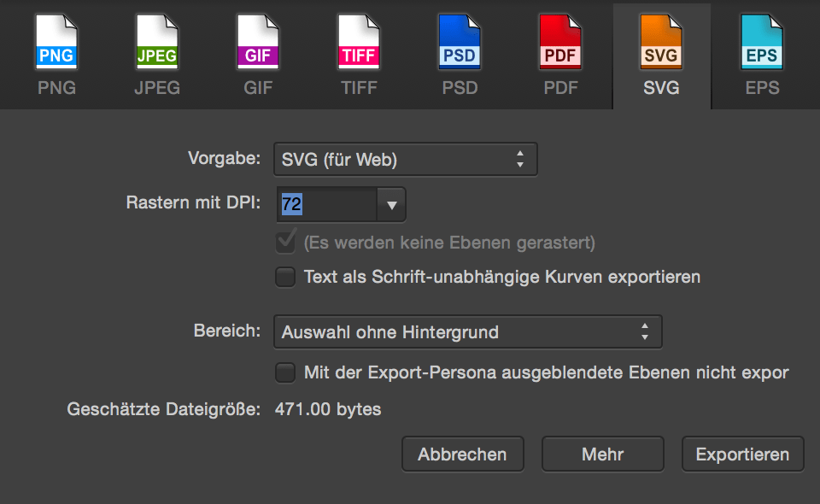Enable Text als Schrift-unabhängige Kurven exportieren

(x=285, y=277)
